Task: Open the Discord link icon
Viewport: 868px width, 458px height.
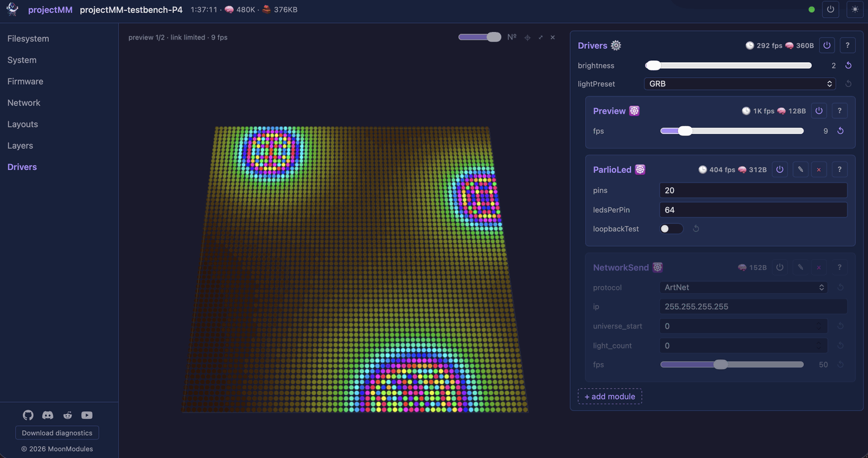Action: [x=48, y=415]
